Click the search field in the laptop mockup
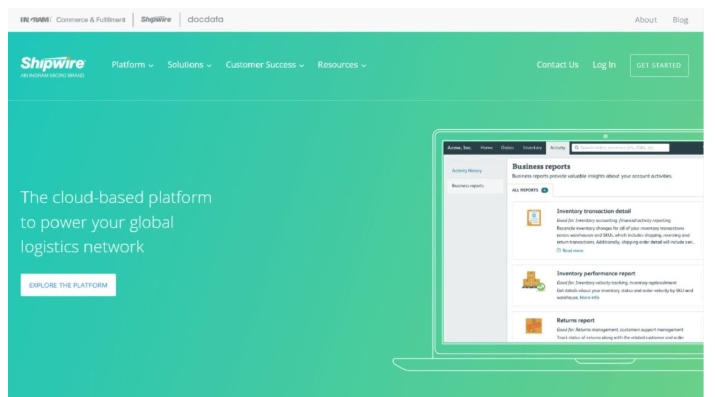This screenshot has height=397, width=715. tap(620, 148)
